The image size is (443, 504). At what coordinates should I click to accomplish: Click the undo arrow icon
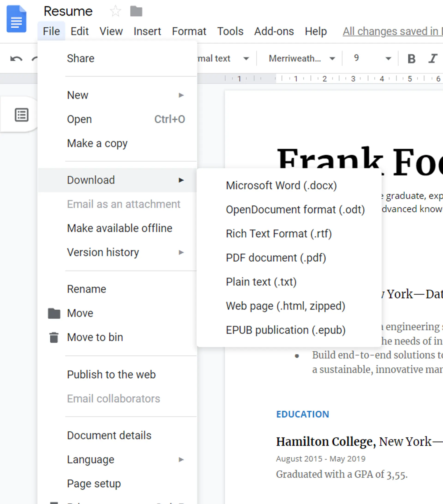tap(16, 59)
